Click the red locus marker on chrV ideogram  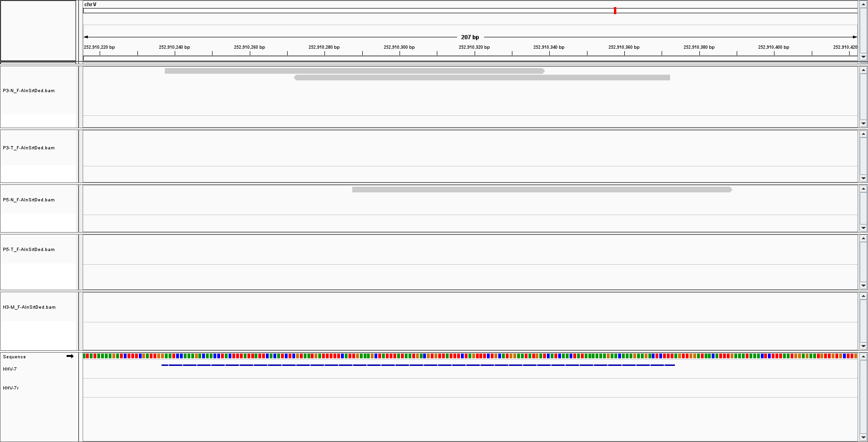pyautogui.click(x=615, y=10)
